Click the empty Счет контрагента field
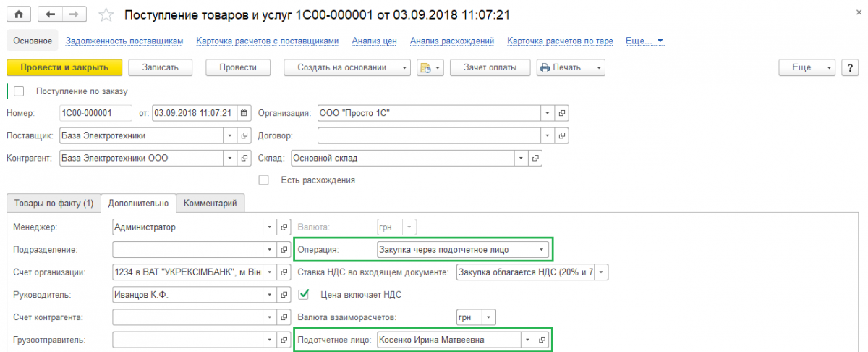The height and width of the screenshot is (352, 868). point(188,317)
